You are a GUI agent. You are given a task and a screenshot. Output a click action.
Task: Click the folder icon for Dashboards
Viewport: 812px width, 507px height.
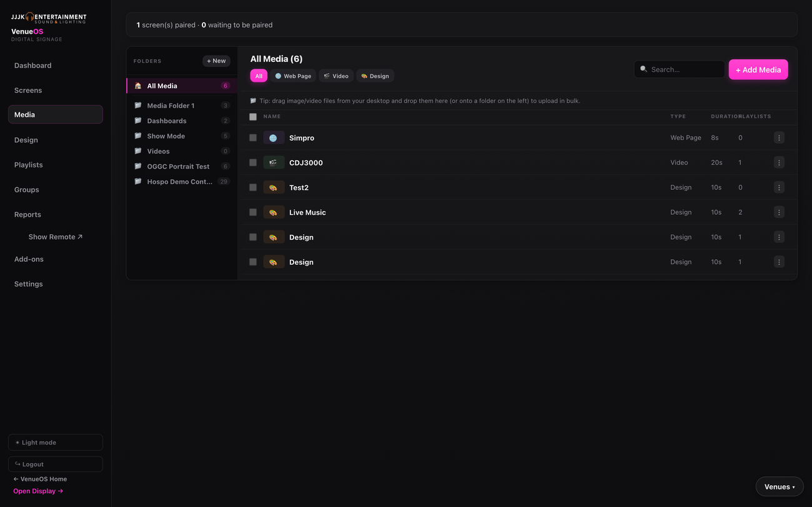138,121
